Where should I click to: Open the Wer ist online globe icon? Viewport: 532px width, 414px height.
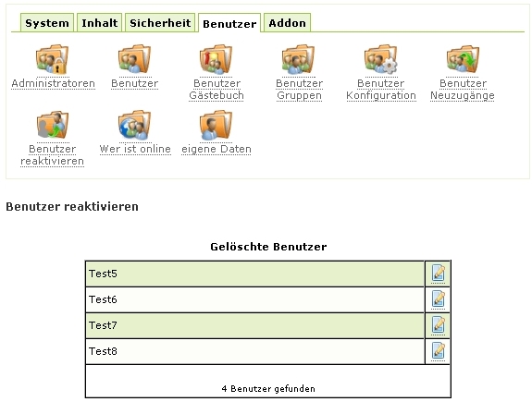(135, 125)
